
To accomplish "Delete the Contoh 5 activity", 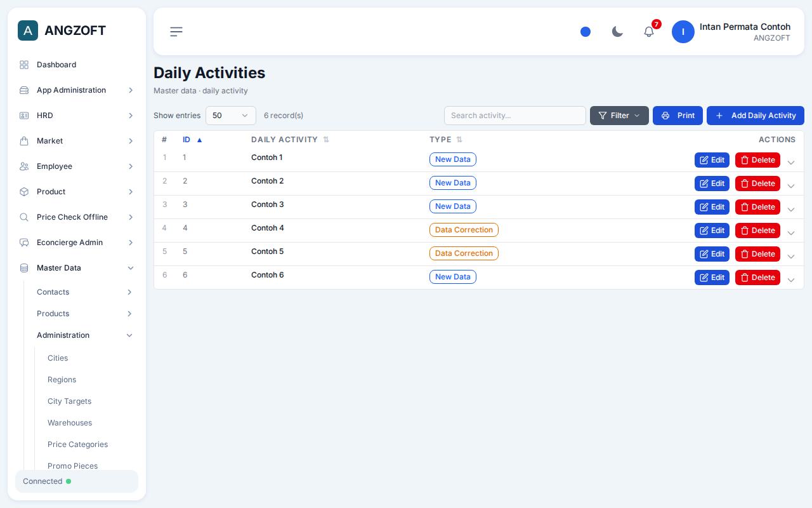I will pyautogui.click(x=757, y=254).
